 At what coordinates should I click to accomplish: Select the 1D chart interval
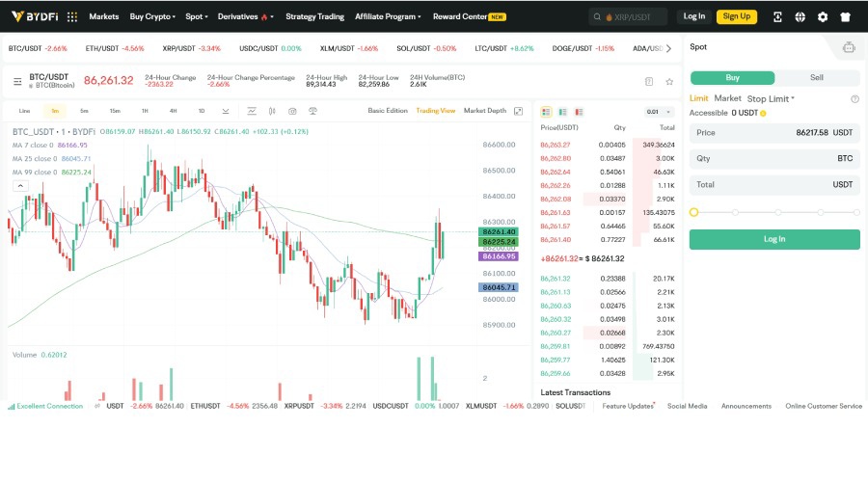tap(202, 111)
